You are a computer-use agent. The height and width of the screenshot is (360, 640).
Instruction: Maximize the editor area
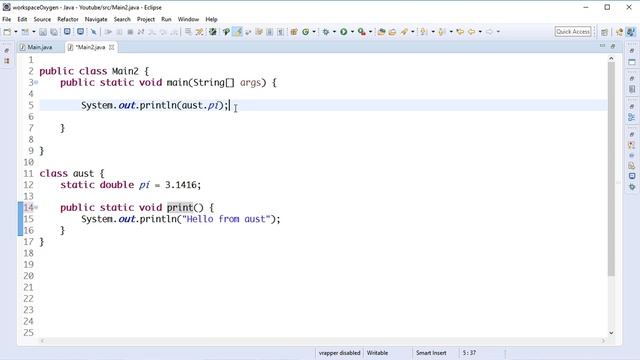(x=613, y=47)
